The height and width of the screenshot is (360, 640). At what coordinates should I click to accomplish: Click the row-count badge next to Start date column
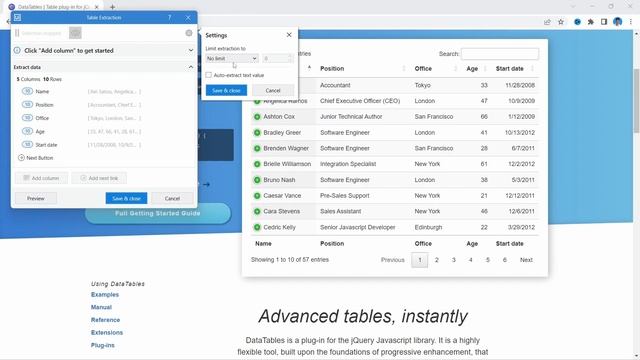27,144
